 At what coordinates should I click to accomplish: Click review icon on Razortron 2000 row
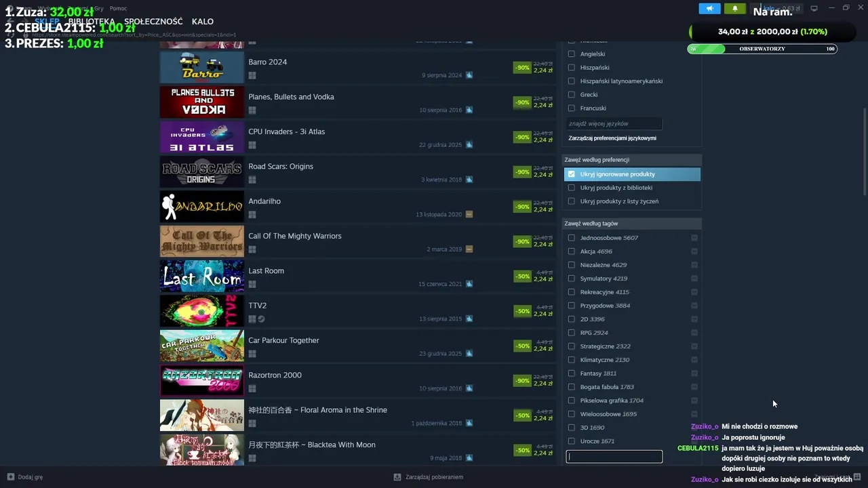pyautogui.click(x=469, y=388)
